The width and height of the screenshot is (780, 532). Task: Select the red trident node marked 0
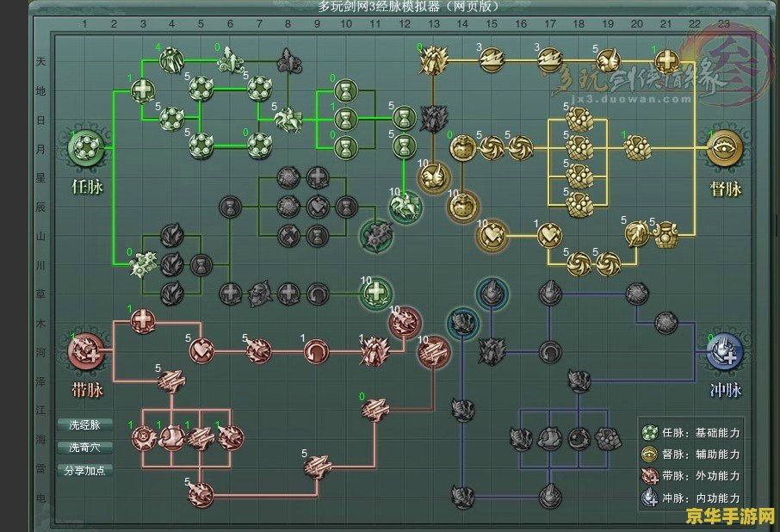click(x=375, y=409)
